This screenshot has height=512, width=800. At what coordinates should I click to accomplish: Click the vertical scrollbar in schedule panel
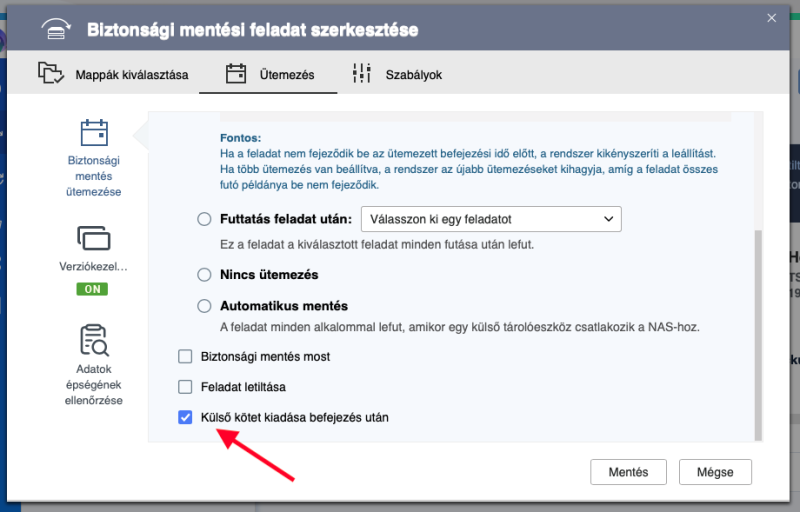pos(758,335)
